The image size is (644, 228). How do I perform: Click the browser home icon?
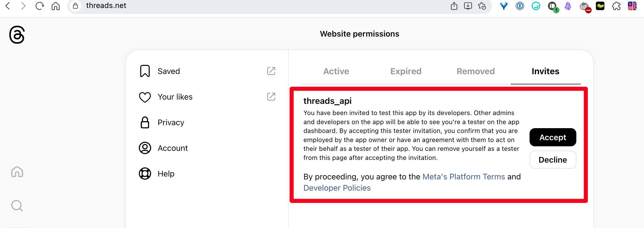(x=56, y=6)
